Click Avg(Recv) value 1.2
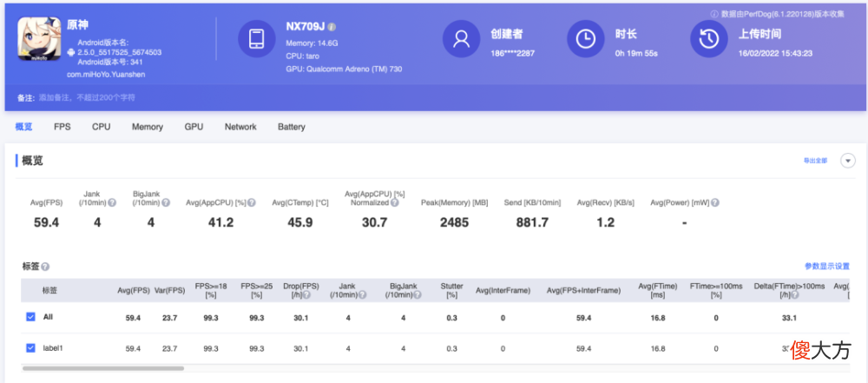This screenshot has width=868, height=383. pos(606,223)
